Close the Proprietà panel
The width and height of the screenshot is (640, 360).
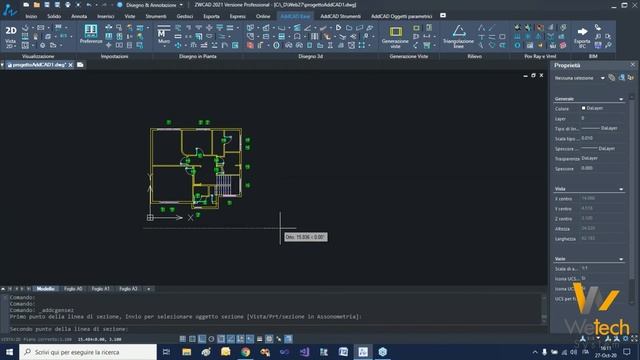633,64
